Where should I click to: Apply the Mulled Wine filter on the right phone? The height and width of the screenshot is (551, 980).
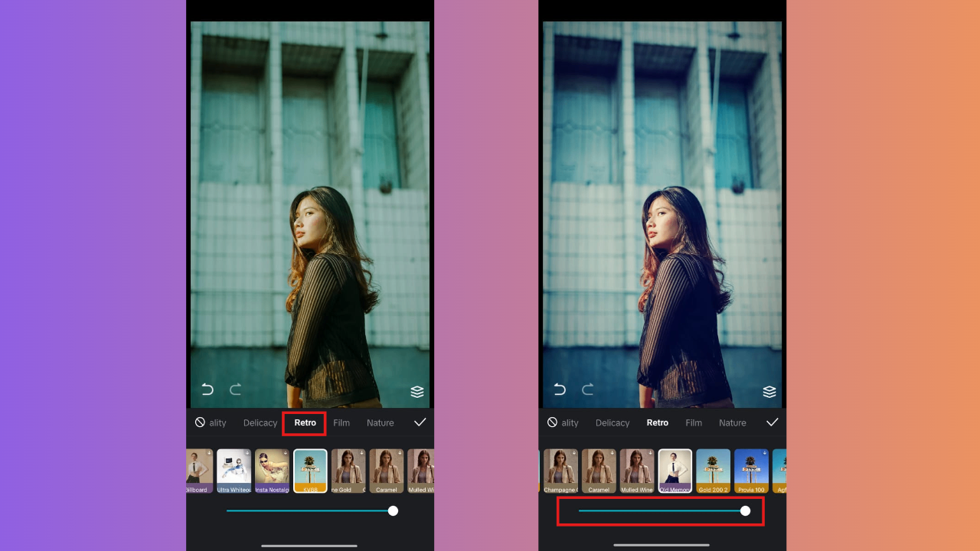click(x=637, y=471)
